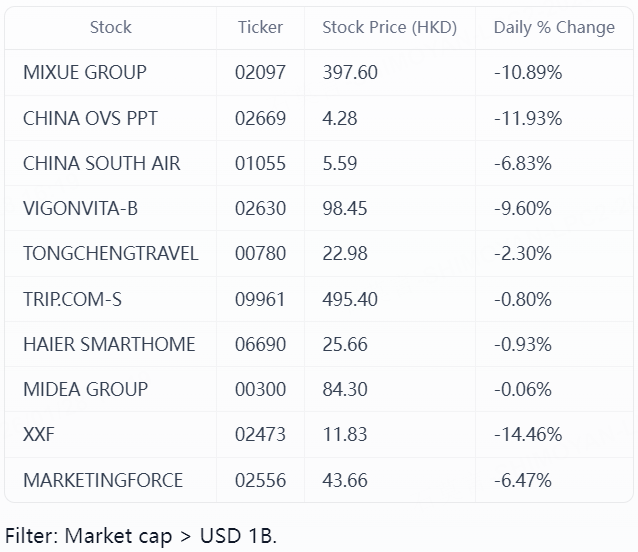This screenshot has width=638, height=552.
Task: Click the -11.93% daily change value
Action: [x=528, y=118]
